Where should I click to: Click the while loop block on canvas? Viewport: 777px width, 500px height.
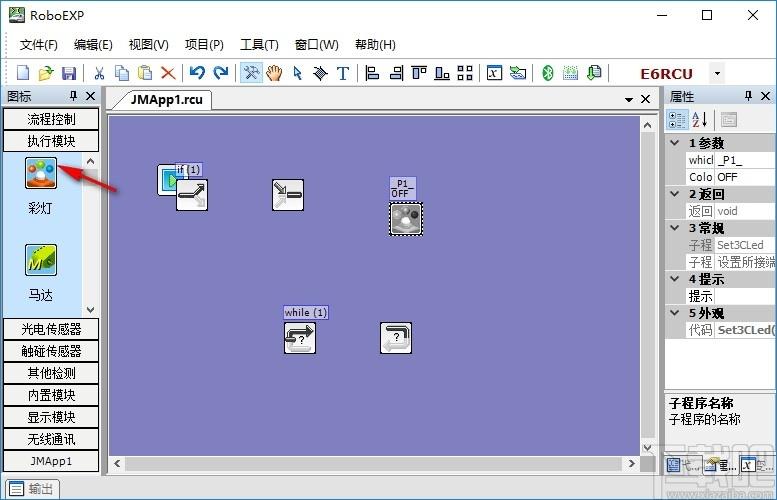click(300, 338)
